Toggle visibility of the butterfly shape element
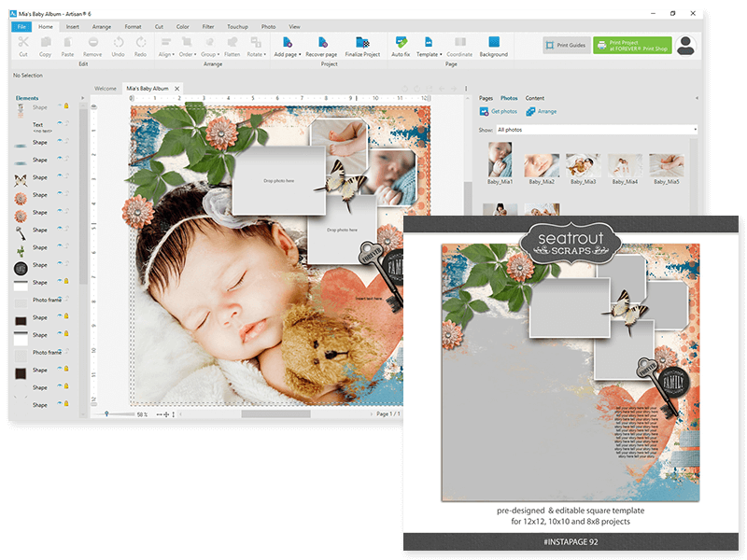 pyautogui.click(x=60, y=175)
